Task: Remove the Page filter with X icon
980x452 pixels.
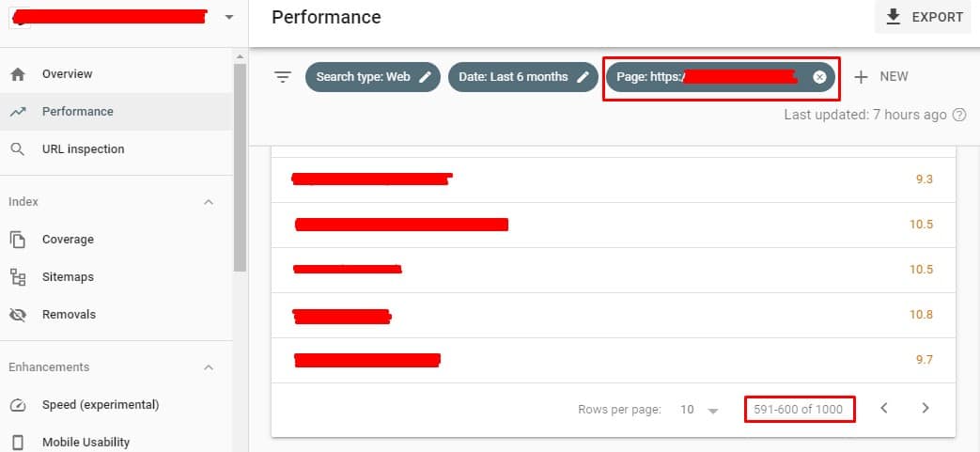Action: click(819, 77)
